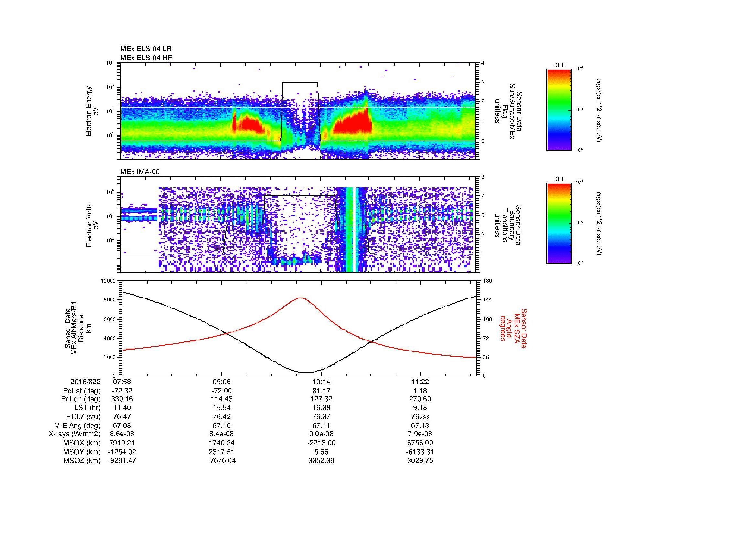The image size is (756, 534).
Task: Select the 'F10.7 (sfu)' row label
Action: pos(83,417)
